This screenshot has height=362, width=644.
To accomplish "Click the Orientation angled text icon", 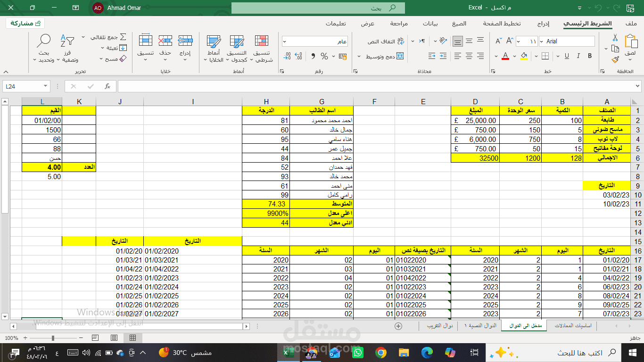I will 443,41.
